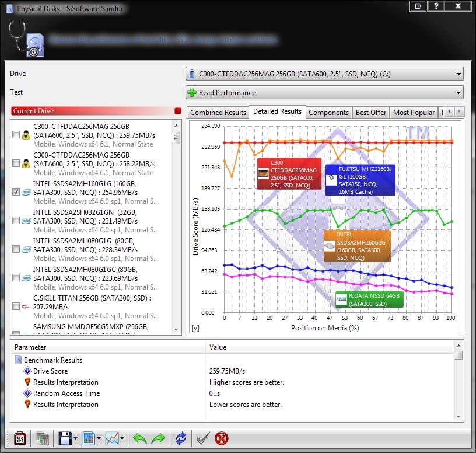Click the save floppy disk icon
This screenshot has height=453, width=476.
65,438
